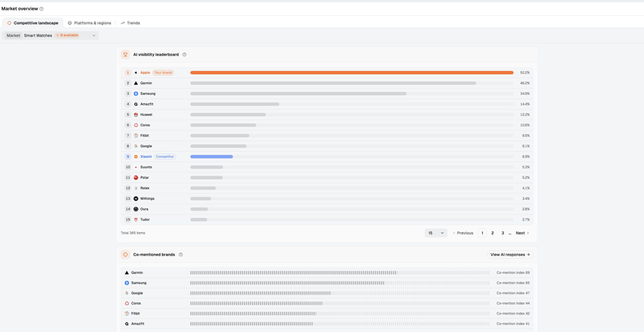Click the Withings logo icon

[x=136, y=198]
